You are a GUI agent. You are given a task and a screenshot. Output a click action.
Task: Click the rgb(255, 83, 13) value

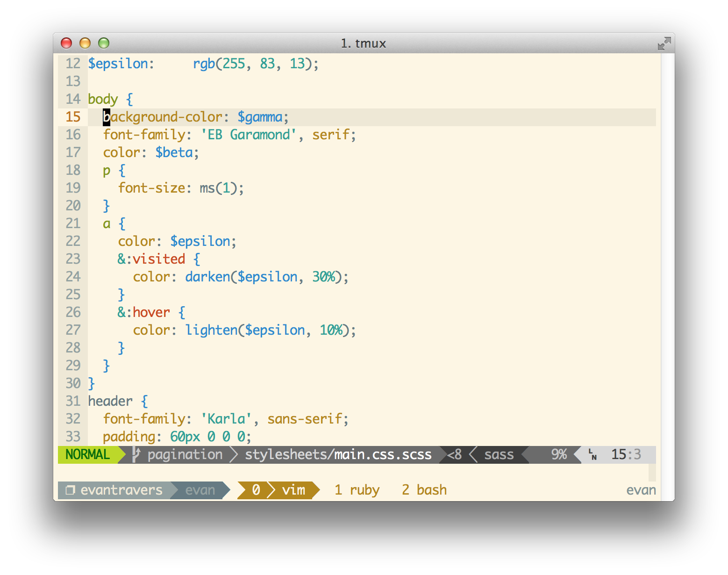point(252,64)
